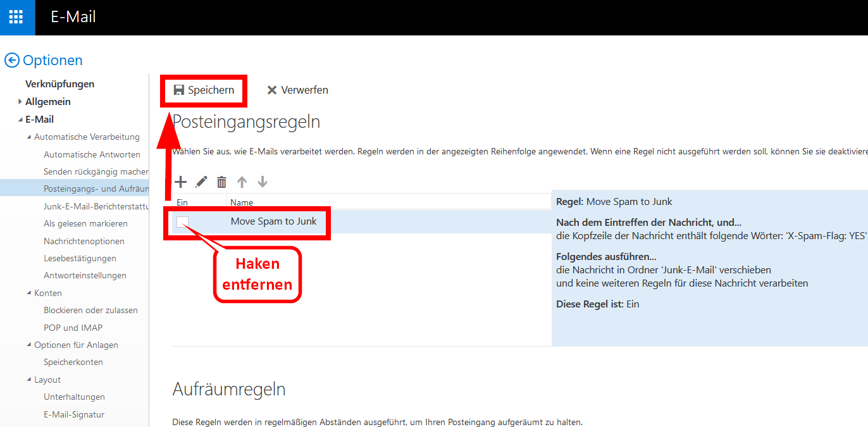
Task: Move rule down with the down arrow
Action: [263, 182]
